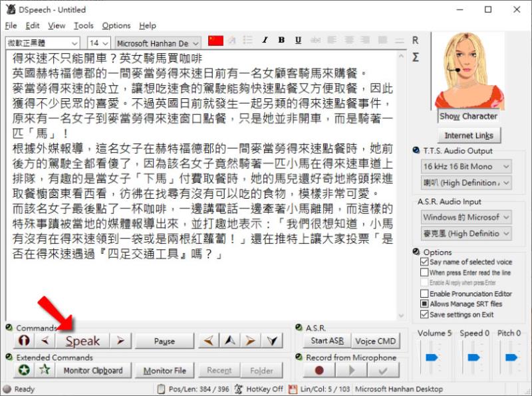
Task: Click the red record microphone button
Action: 319,370
